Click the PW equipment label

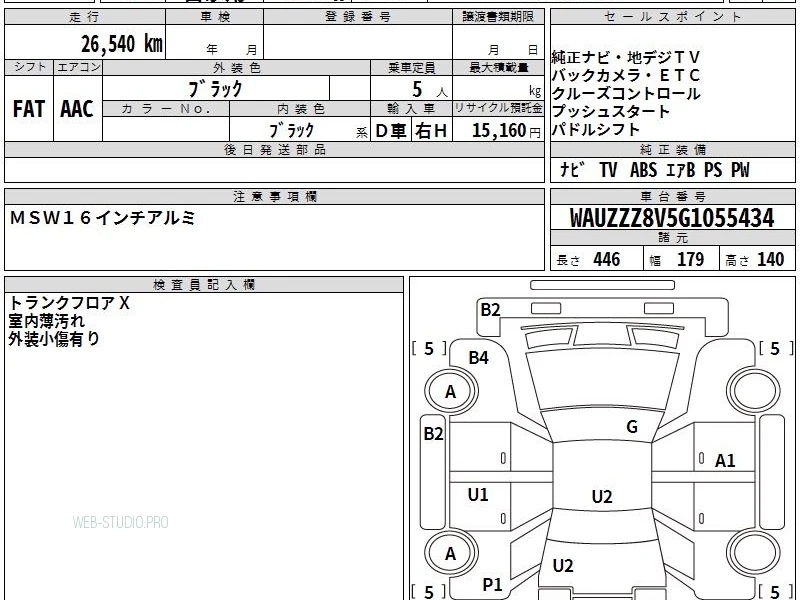click(x=740, y=170)
